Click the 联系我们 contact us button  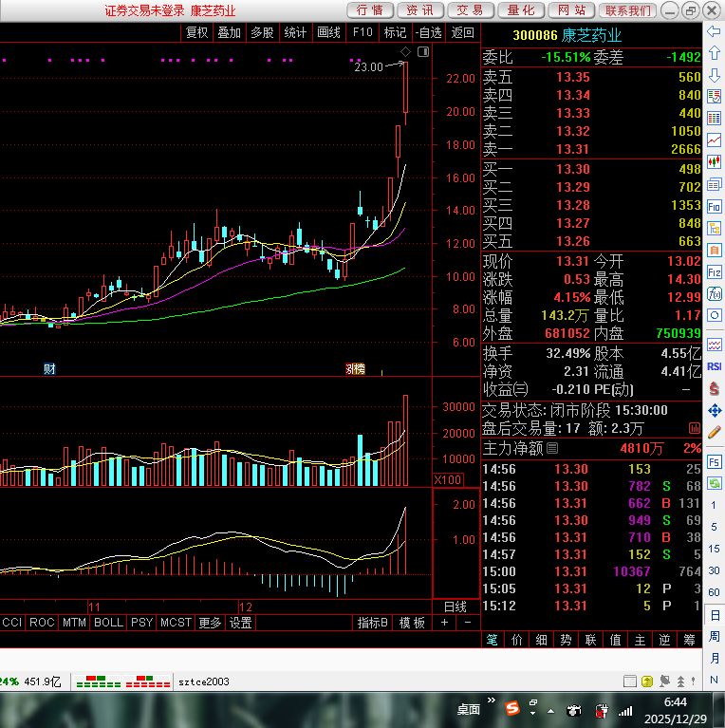coord(628,10)
